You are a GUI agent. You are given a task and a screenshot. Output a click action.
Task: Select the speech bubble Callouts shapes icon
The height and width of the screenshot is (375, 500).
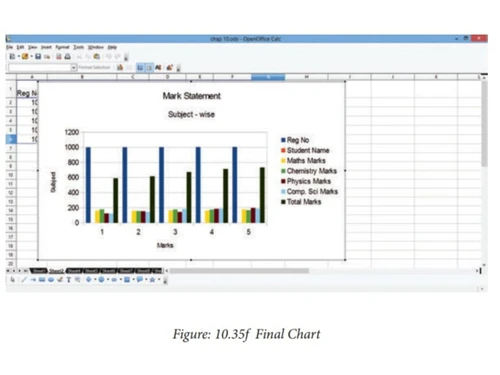click(139, 279)
